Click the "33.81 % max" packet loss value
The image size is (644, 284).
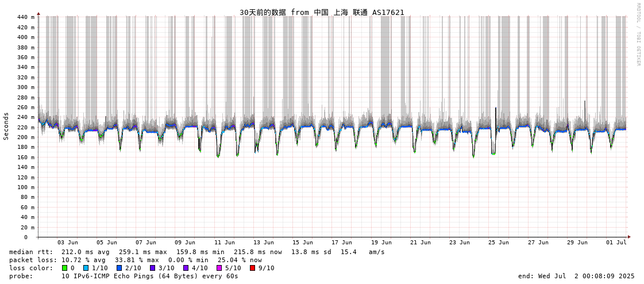click(137, 260)
